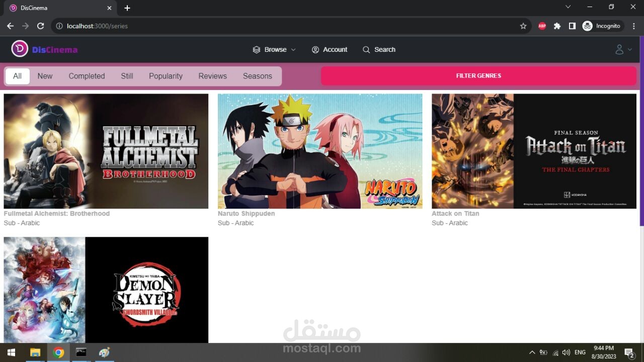Open a new browser tab
644x362 pixels.
pyautogui.click(x=127, y=8)
